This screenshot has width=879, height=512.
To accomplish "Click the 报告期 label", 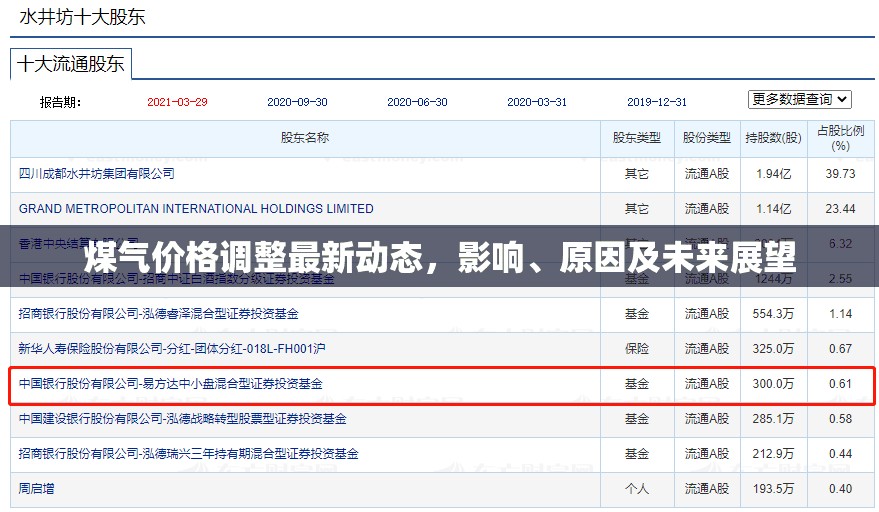I will 60,102.
